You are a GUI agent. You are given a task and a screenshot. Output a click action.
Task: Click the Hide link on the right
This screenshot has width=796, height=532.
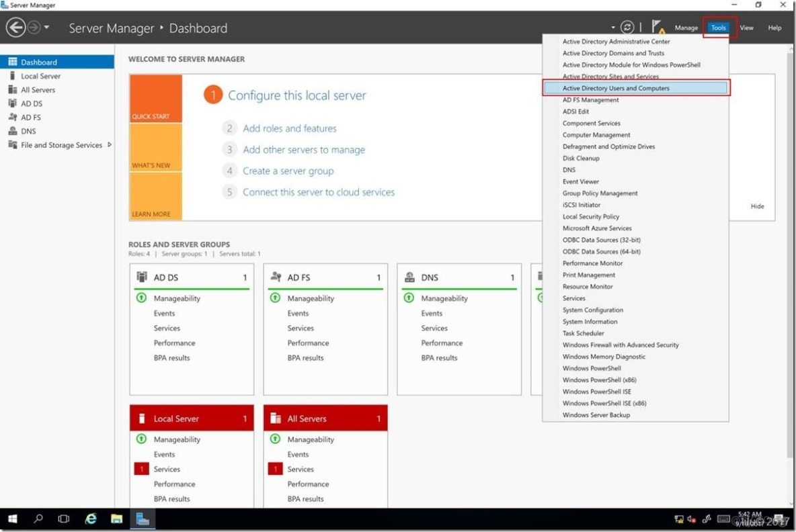pyautogui.click(x=757, y=206)
